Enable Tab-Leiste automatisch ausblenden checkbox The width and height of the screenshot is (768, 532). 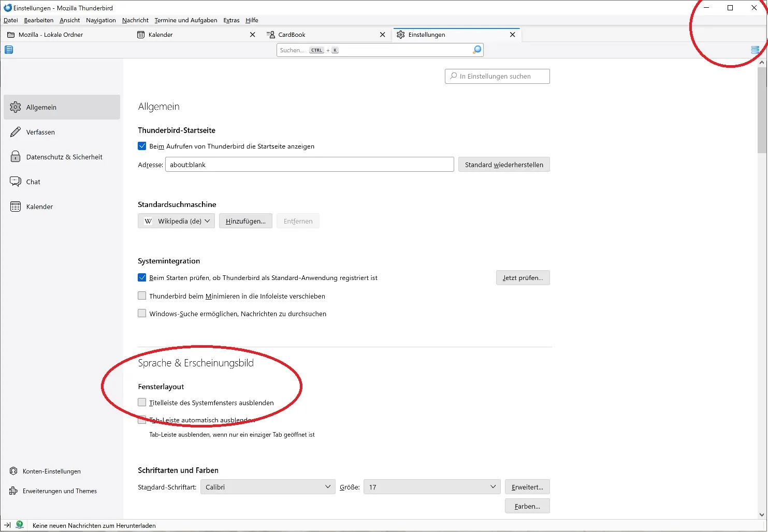142,420
